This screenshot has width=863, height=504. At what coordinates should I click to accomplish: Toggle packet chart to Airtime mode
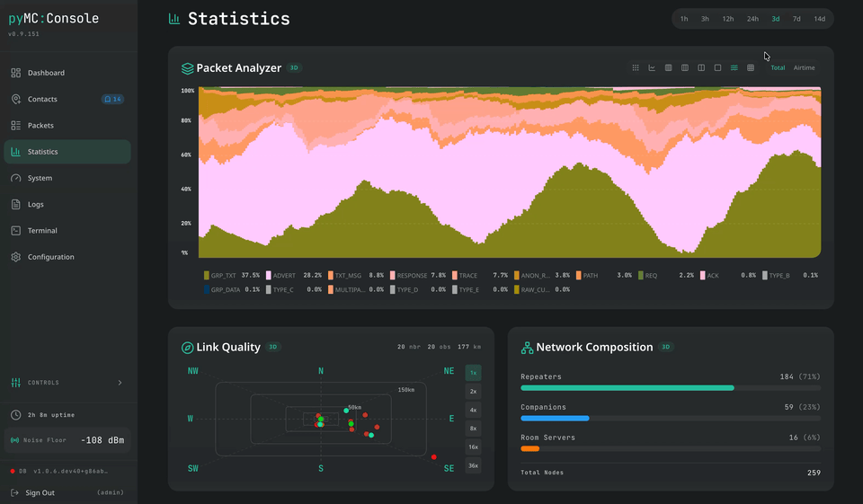pyautogui.click(x=804, y=67)
